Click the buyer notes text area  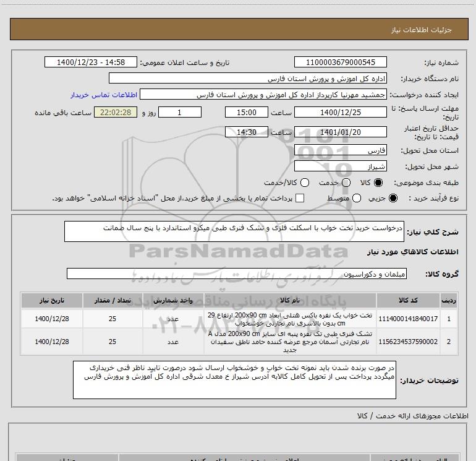234,380
